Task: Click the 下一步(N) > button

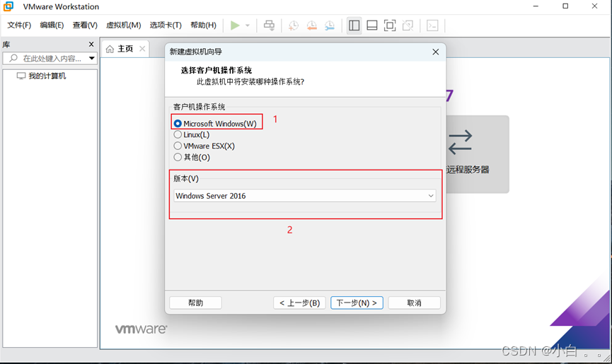Action: point(357,303)
